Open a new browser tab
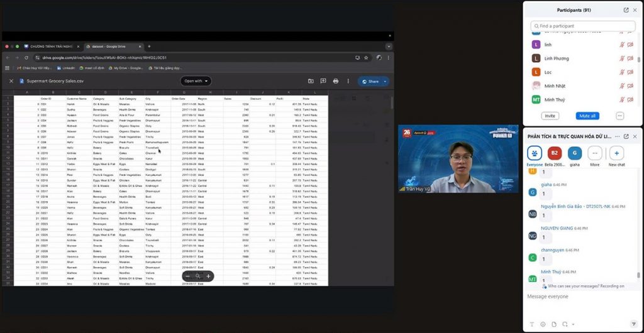The height and width of the screenshot is (333, 644). 149,46
